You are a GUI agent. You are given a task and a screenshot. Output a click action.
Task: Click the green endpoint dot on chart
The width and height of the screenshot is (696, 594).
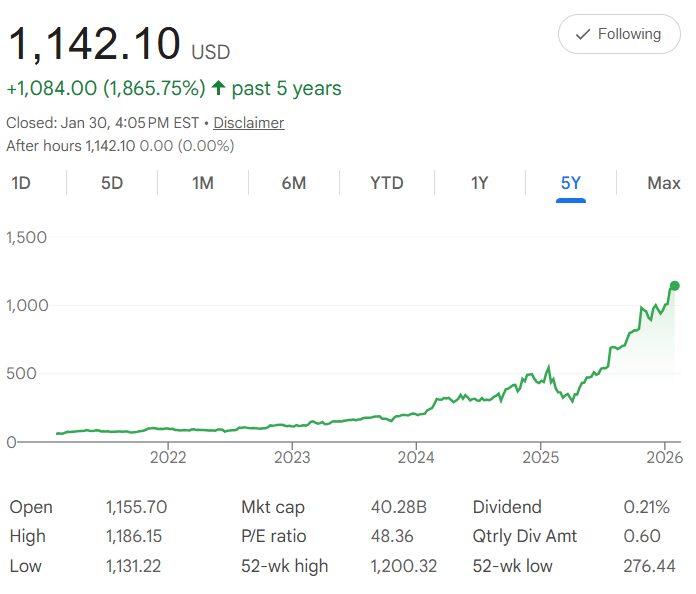click(675, 285)
